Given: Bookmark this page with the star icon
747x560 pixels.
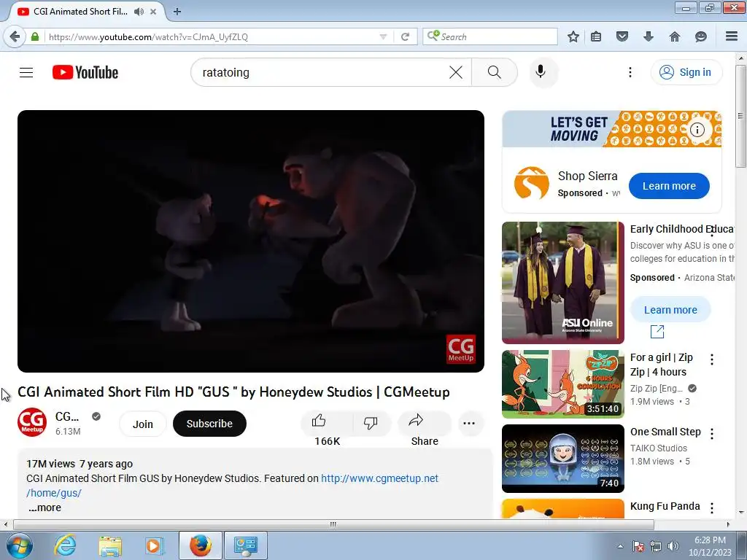Looking at the screenshot, I should (573, 36).
